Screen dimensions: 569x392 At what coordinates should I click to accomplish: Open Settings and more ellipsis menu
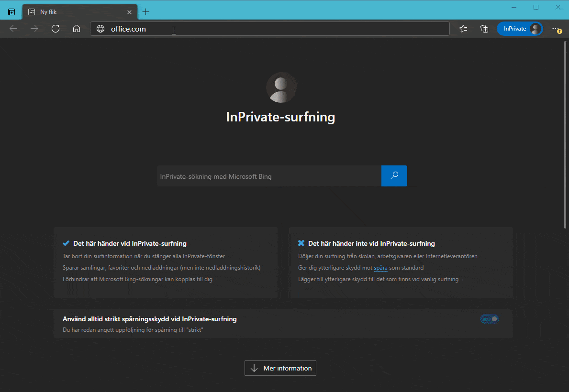(556, 29)
